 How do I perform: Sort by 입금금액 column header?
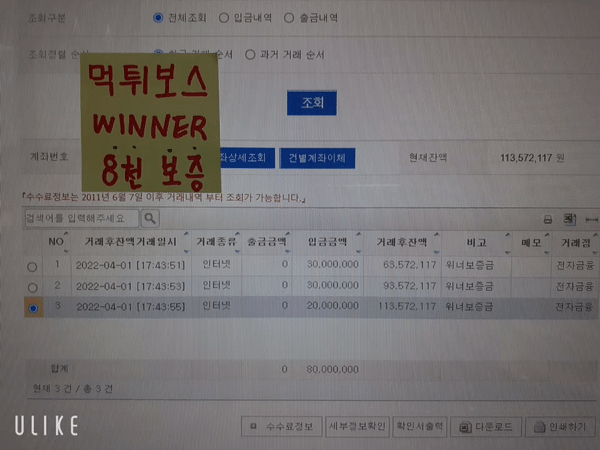pos(328,242)
